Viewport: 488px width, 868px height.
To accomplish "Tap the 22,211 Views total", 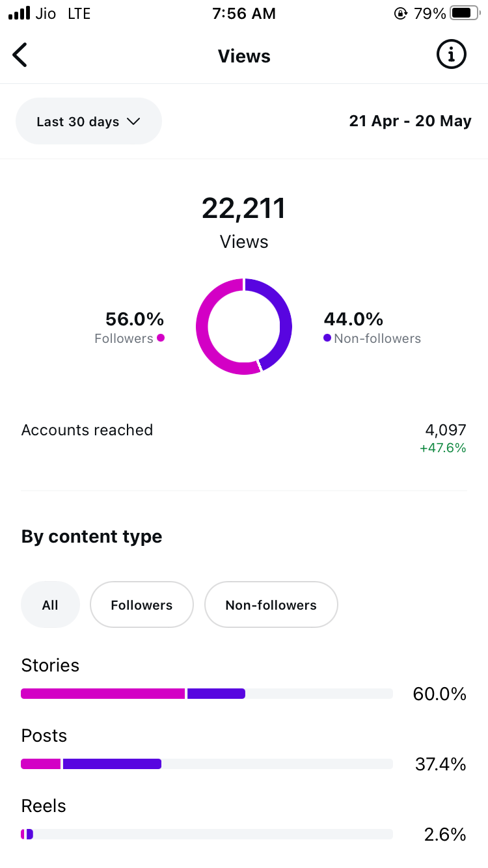I will tap(244, 222).
